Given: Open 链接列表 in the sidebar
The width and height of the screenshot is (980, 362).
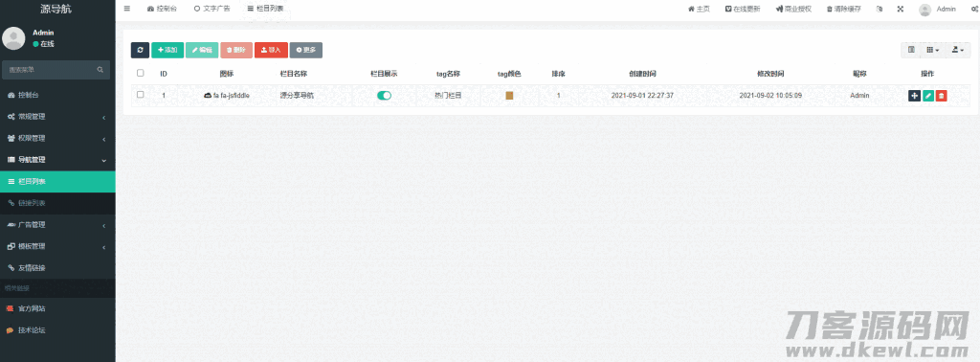Looking at the screenshot, I should pos(57,203).
